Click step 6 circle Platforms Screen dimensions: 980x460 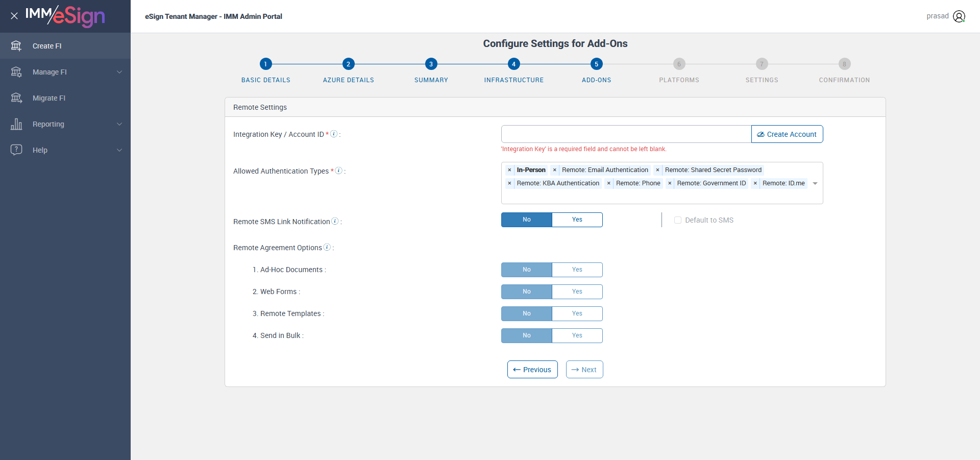(x=679, y=64)
